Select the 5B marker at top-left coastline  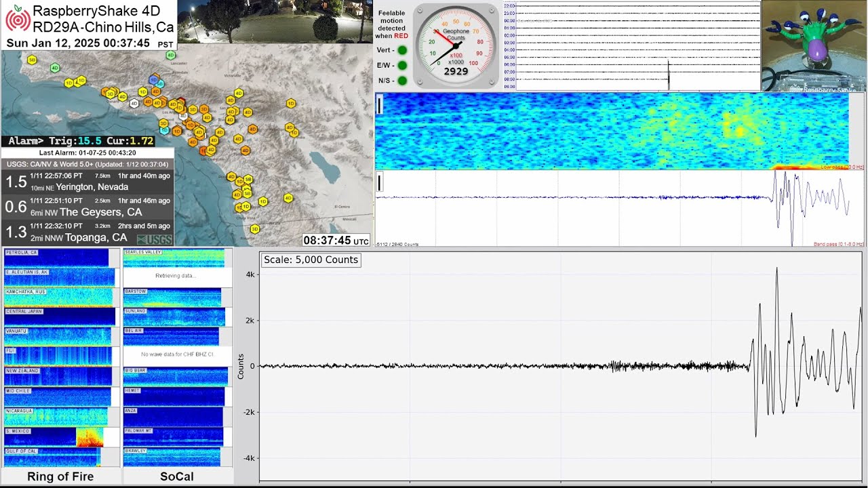click(x=32, y=60)
